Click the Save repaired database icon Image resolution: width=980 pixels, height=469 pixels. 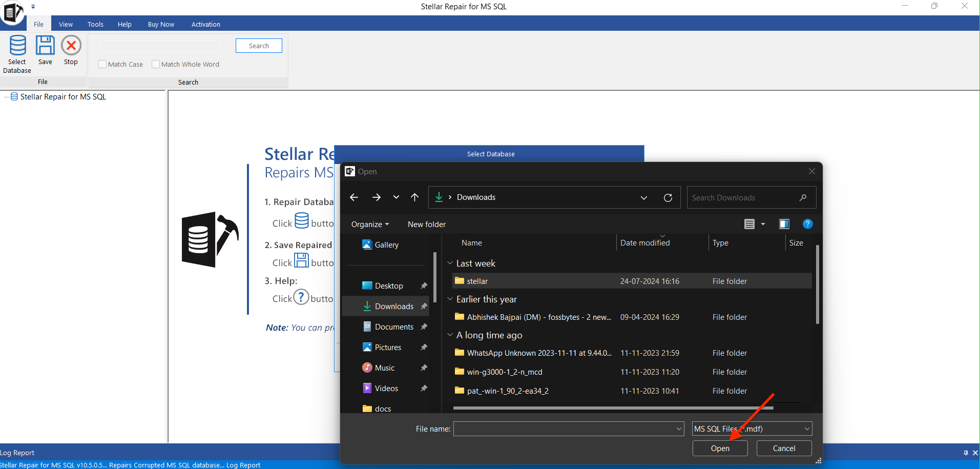point(45,49)
